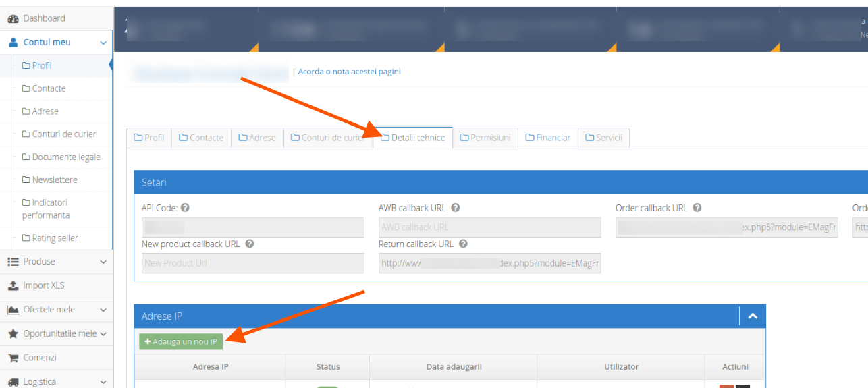This screenshot has width=868, height=388.
Task: Switch to the Permisiuni tab
Action: point(485,138)
